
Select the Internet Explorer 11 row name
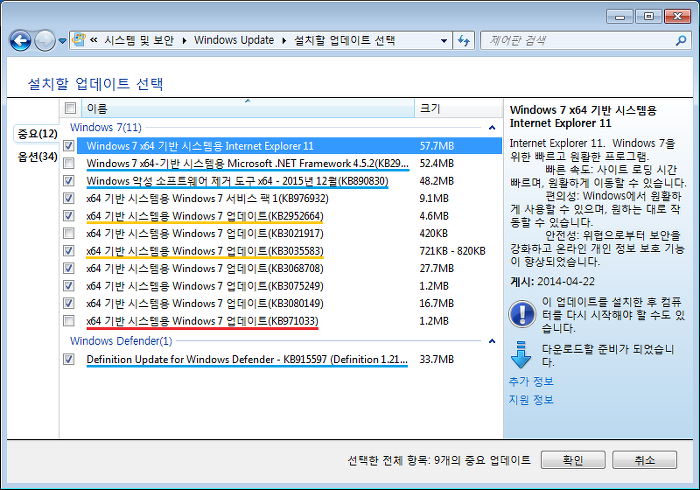pyautogui.click(x=200, y=146)
